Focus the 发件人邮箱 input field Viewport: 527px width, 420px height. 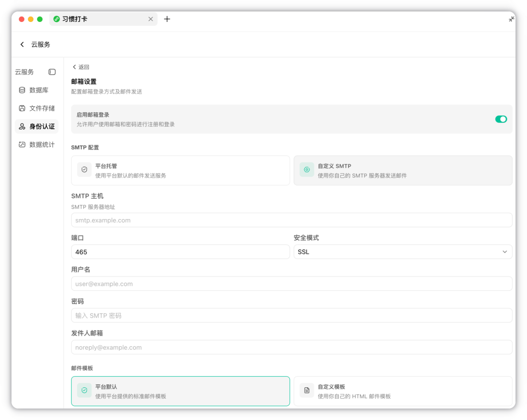292,347
